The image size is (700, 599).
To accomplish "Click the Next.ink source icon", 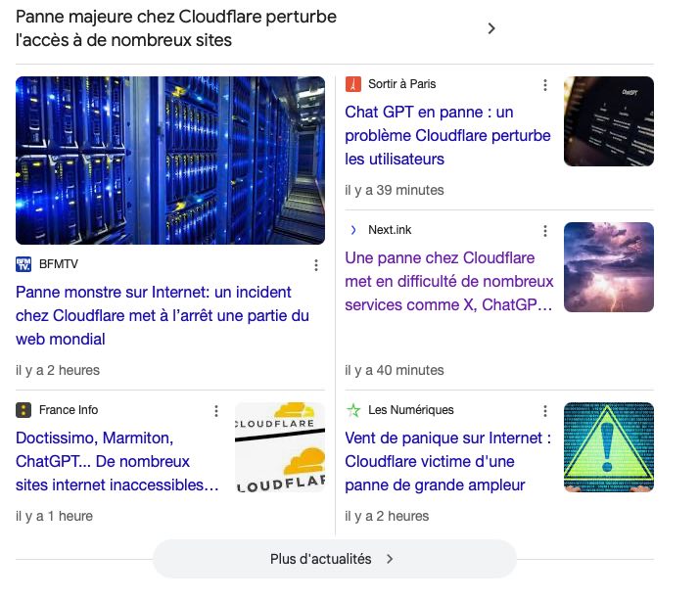I will pyautogui.click(x=353, y=230).
